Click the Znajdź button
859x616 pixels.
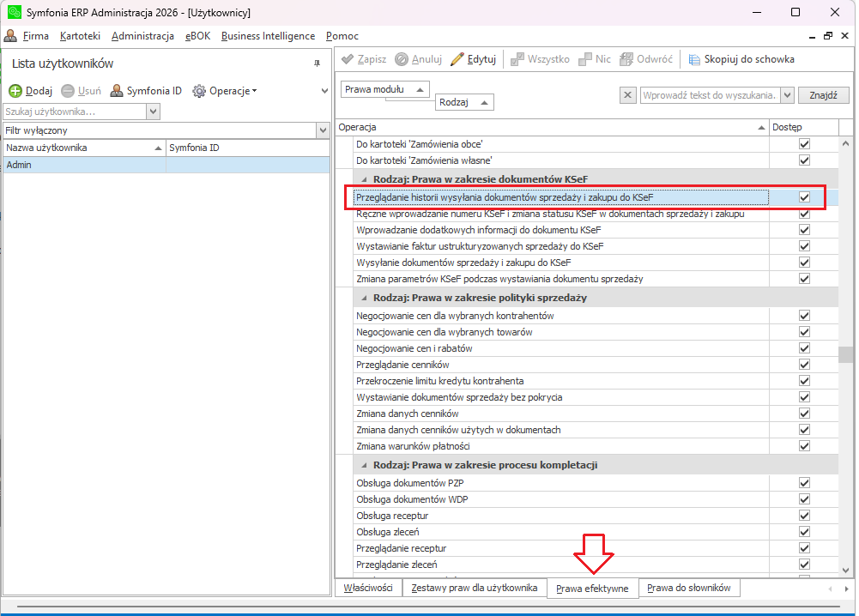click(823, 95)
